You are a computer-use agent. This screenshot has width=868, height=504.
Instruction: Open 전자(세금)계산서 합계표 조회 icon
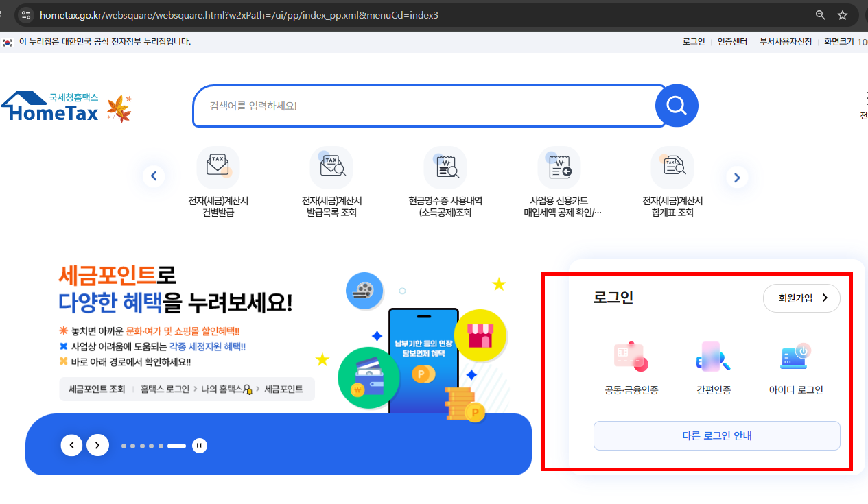pyautogui.click(x=672, y=167)
